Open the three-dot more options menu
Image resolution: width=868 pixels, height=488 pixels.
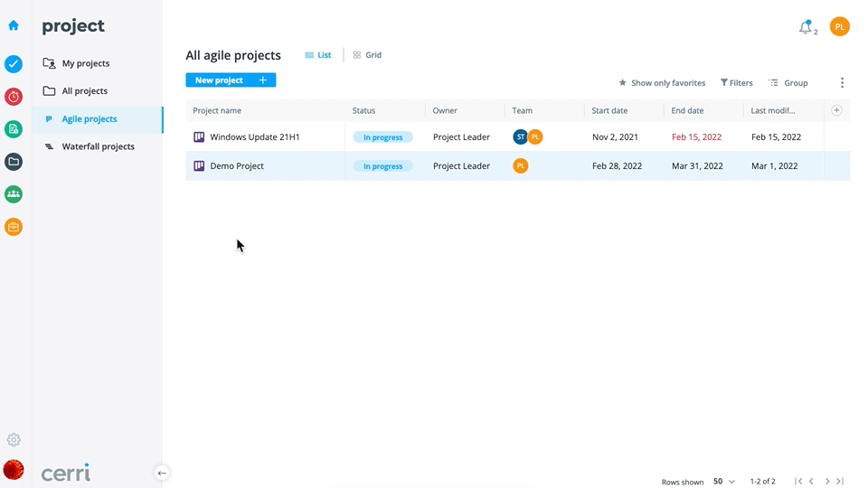(842, 83)
